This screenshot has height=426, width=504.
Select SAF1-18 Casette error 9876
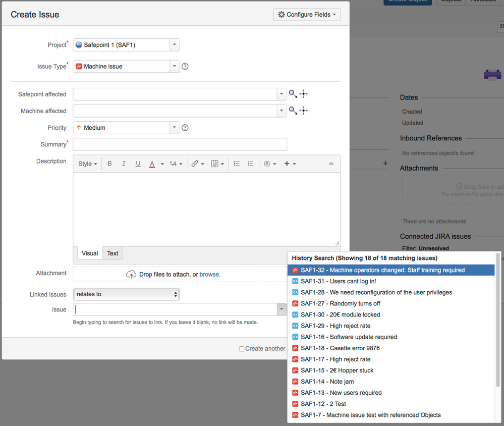coord(391,348)
